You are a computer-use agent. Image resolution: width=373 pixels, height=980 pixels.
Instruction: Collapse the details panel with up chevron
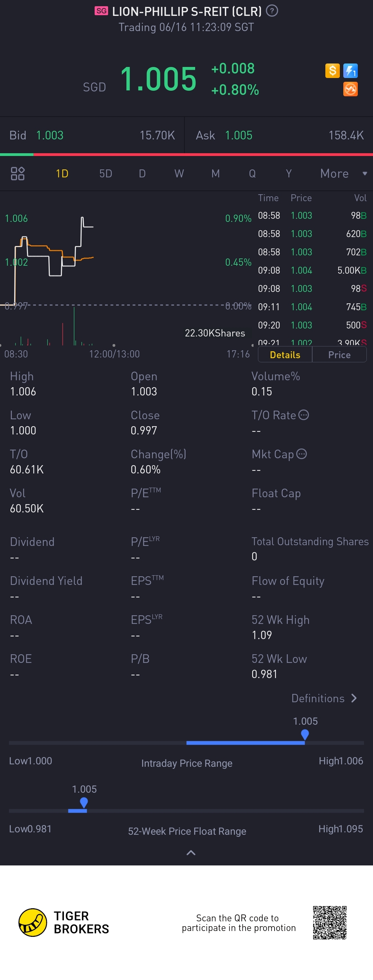(x=191, y=853)
